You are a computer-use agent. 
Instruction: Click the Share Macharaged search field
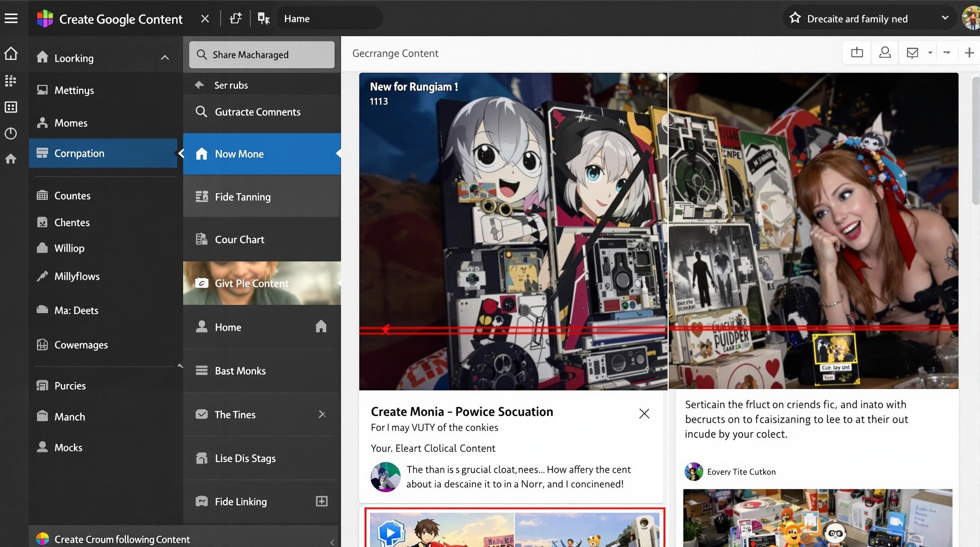click(262, 55)
